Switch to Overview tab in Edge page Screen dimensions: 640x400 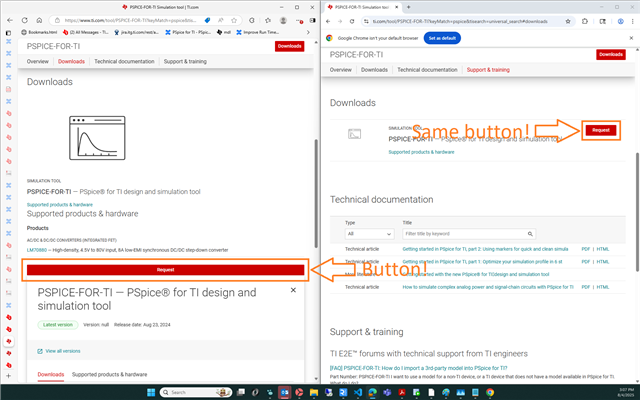(38, 61)
